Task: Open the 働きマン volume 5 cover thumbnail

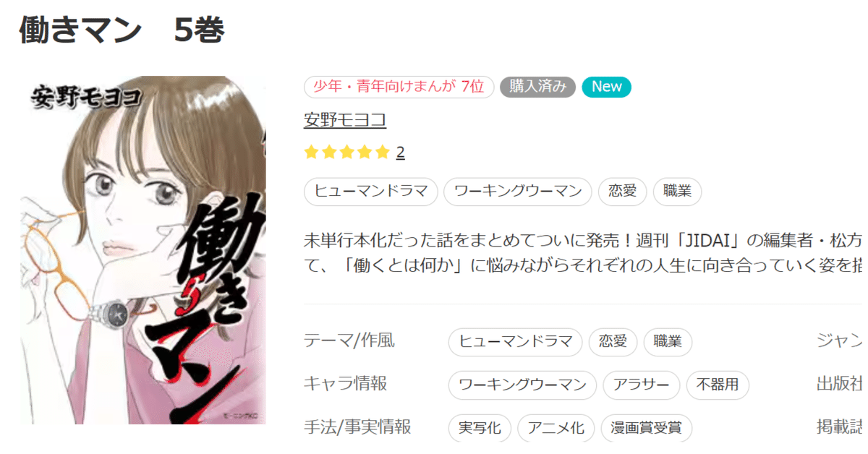Action: pyautogui.click(x=143, y=250)
